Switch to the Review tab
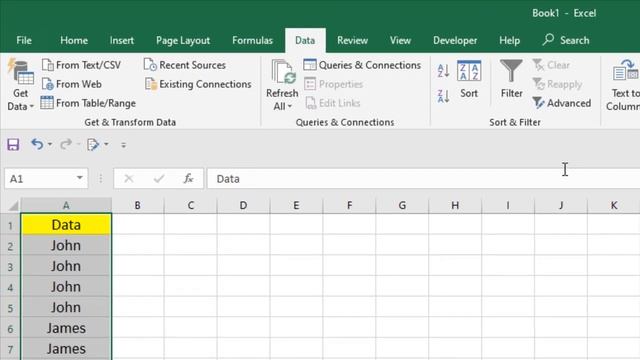The image size is (640, 360). coord(353,40)
